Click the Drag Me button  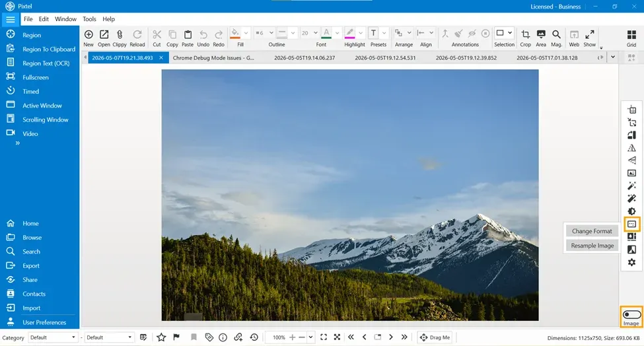pyautogui.click(x=435, y=337)
